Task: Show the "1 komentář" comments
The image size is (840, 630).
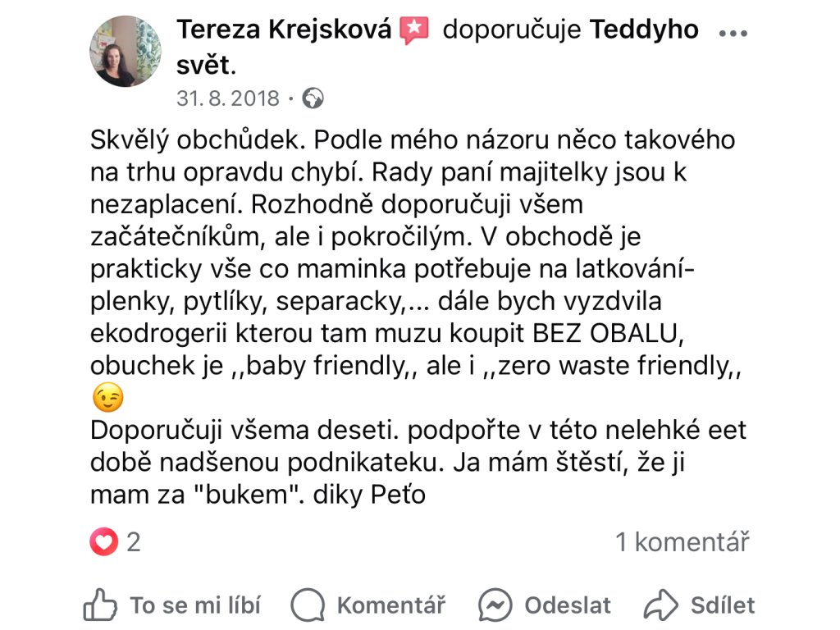Action: coord(682,542)
